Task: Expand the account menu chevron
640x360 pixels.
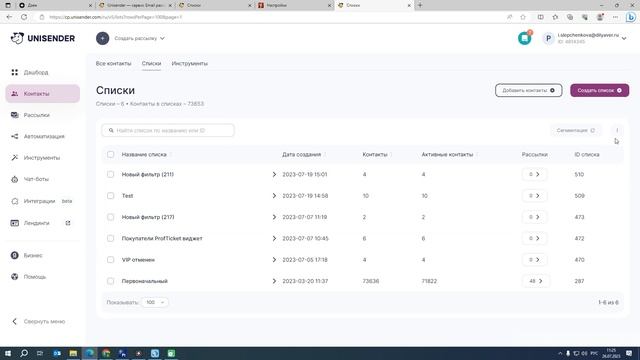Action: pyautogui.click(x=624, y=38)
